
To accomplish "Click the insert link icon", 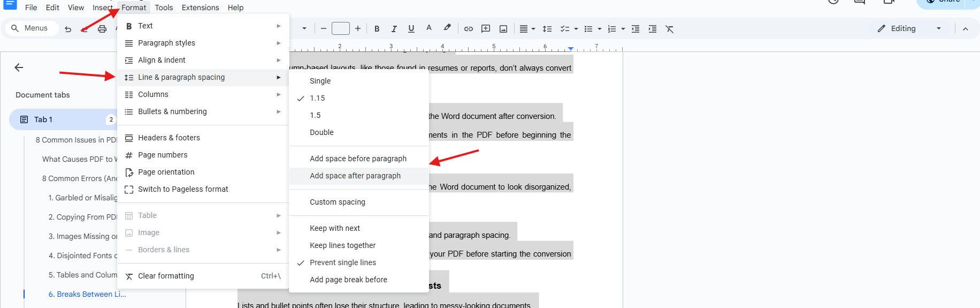I will click(x=469, y=29).
